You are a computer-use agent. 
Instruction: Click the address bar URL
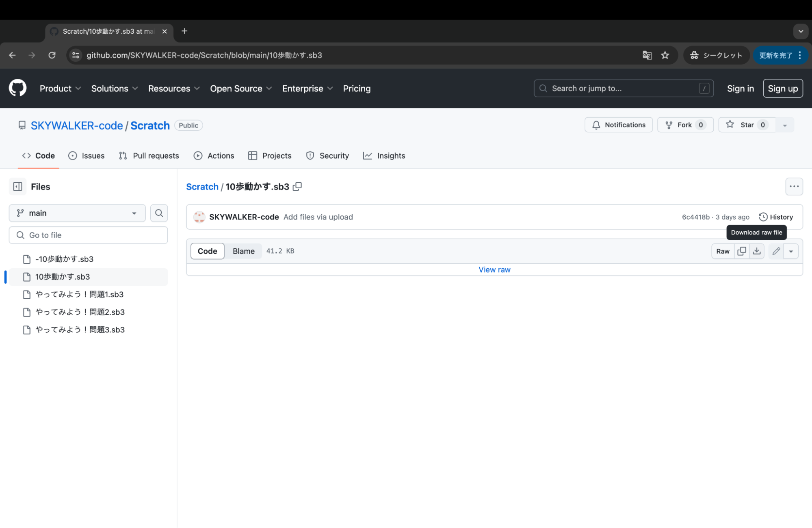click(x=204, y=55)
